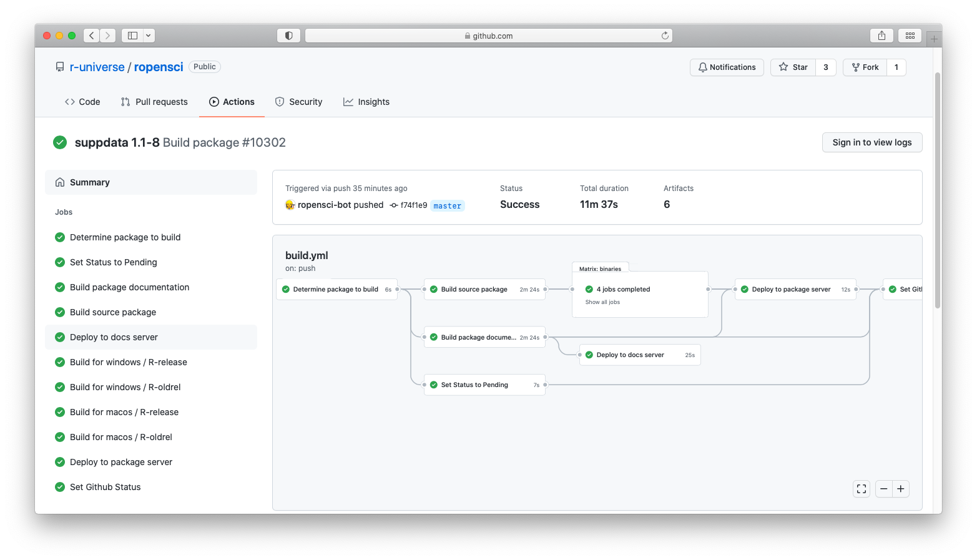Open job Build for macos / R-release

pyautogui.click(x=151, y=412)
